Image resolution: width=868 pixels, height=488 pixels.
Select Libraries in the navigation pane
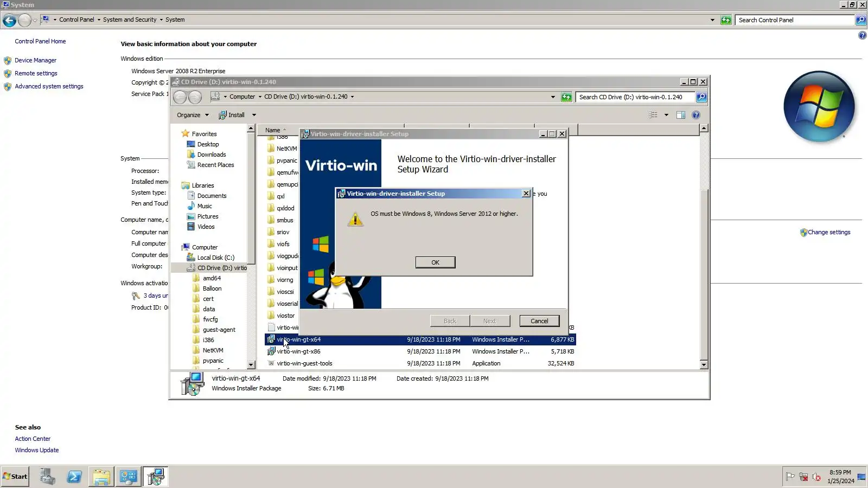[203, 185]
